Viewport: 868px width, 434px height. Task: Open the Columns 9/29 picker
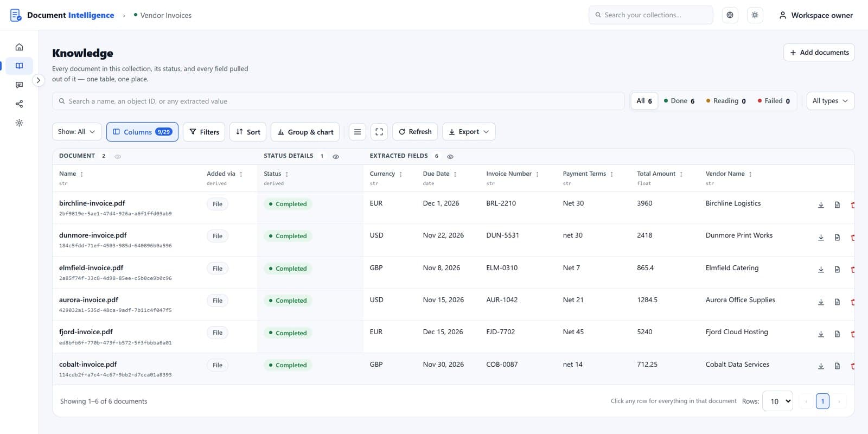pos(142,132)
